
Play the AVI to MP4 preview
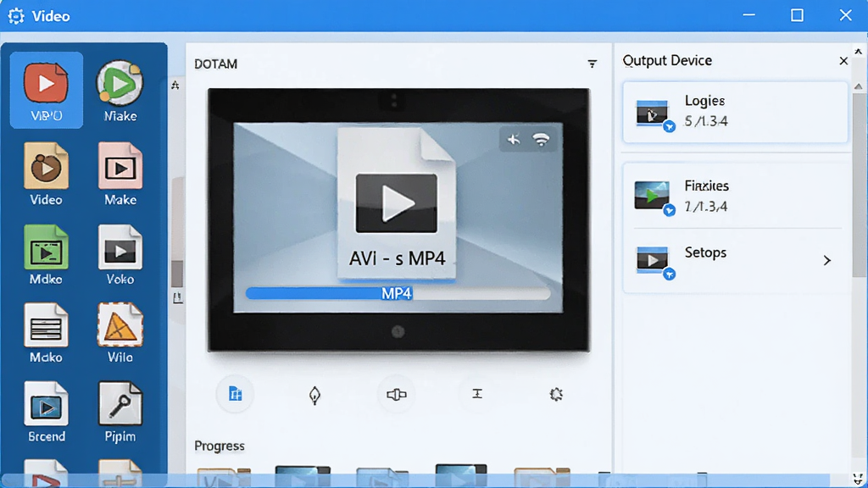397,203
